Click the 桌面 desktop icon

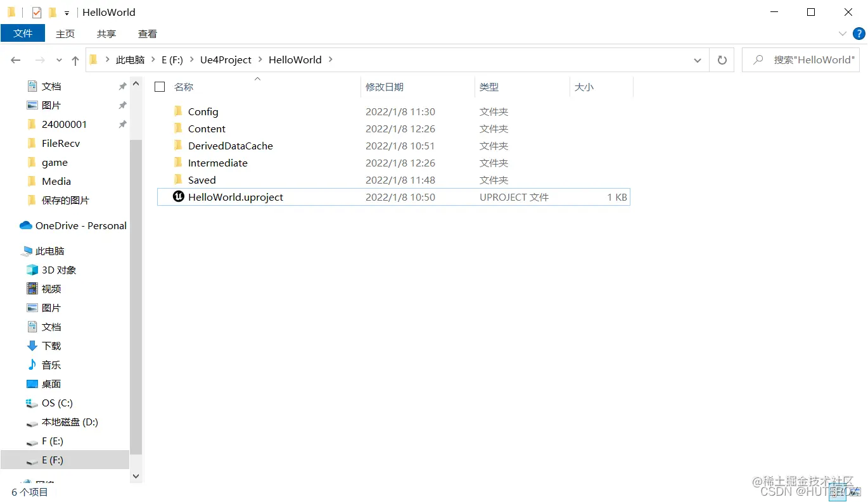click(32, 384)
